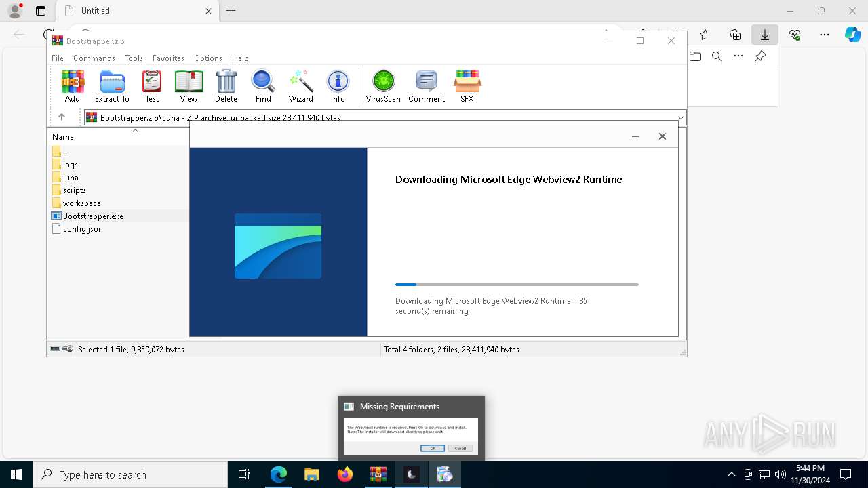Open the Find tool in WinRAR
This screenshot has width=868, height=488.
pos(263,86)
